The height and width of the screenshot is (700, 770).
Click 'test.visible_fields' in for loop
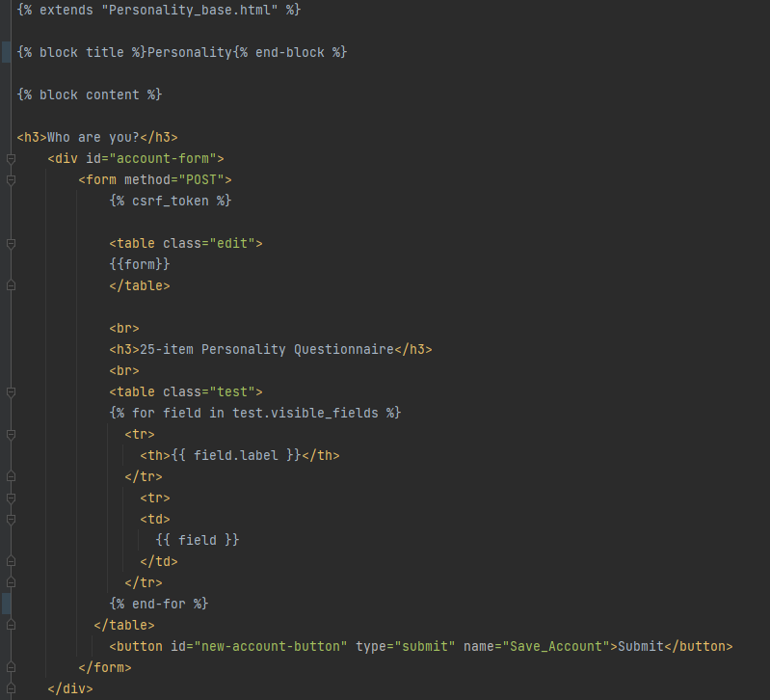pos(305,413)
